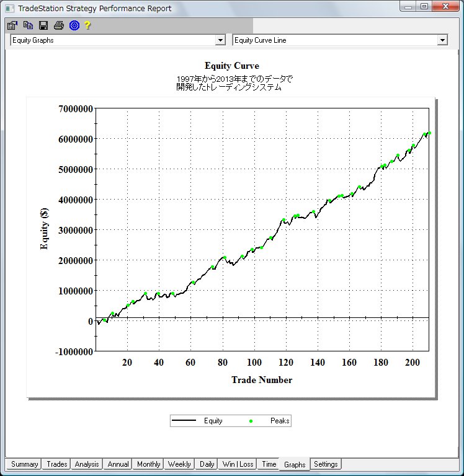Expand the Equity Curve Line dropdown arrow
Image resolution: width=464 pixels, height=476 pixels.
[442, 40]
